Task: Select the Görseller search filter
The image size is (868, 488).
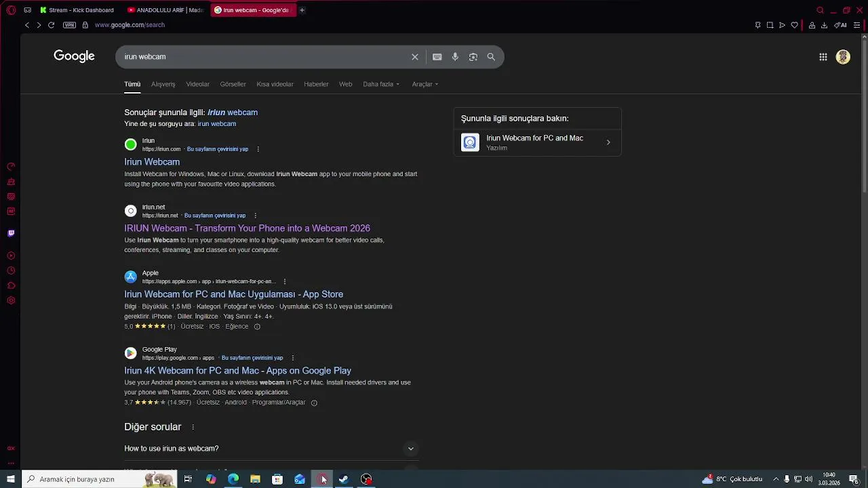Action: pos(233,84)
